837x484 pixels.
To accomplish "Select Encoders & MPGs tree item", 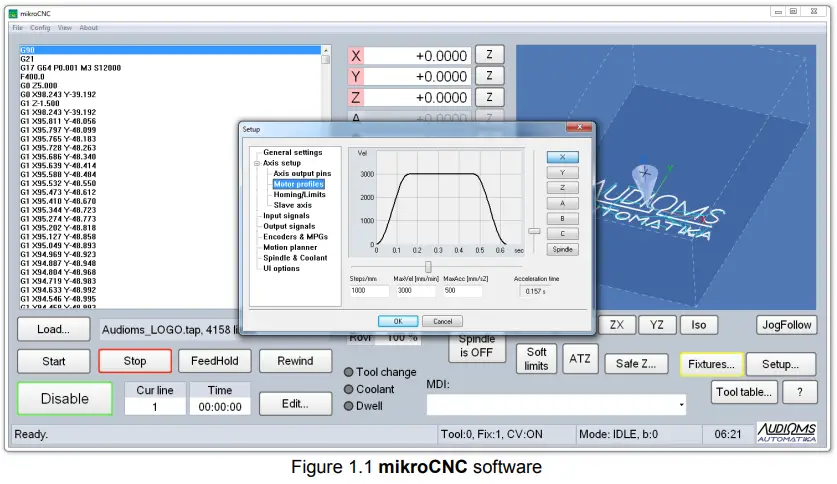I will [295, 236].
